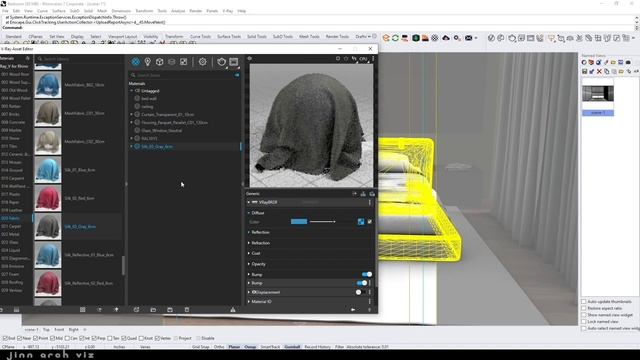Toggle diffuse texture enable checkbox
Screen dimensions: 640x360
[370, 222]
